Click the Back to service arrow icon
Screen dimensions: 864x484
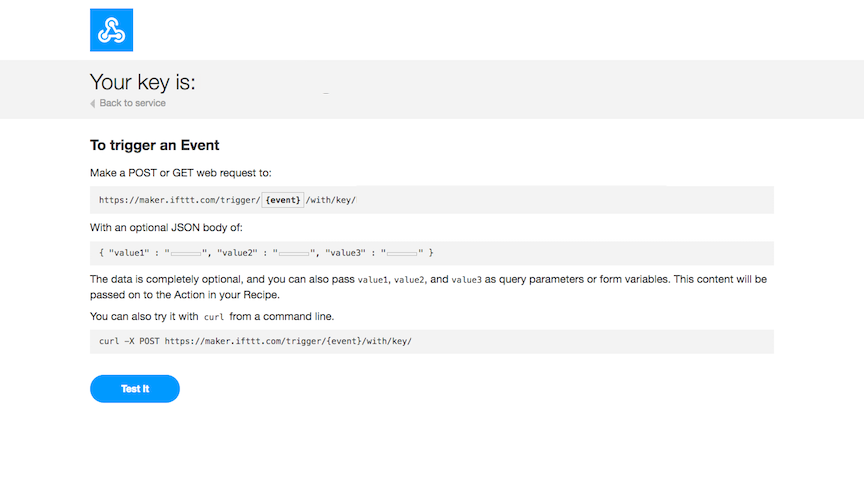pos(93,103)
